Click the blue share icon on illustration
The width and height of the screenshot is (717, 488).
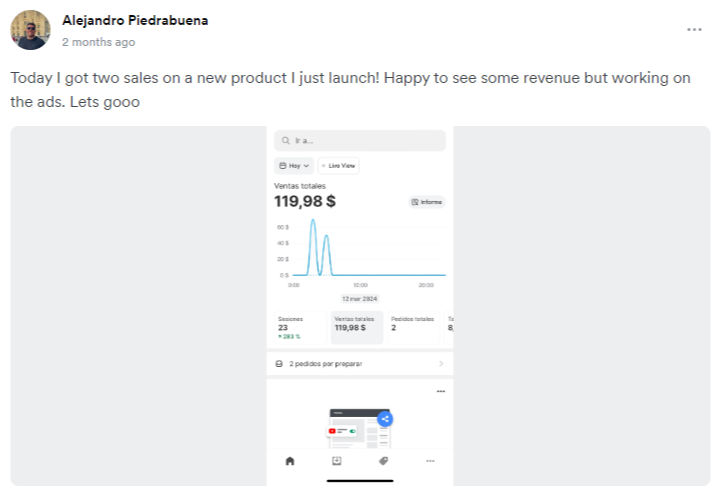pos(385,419)
